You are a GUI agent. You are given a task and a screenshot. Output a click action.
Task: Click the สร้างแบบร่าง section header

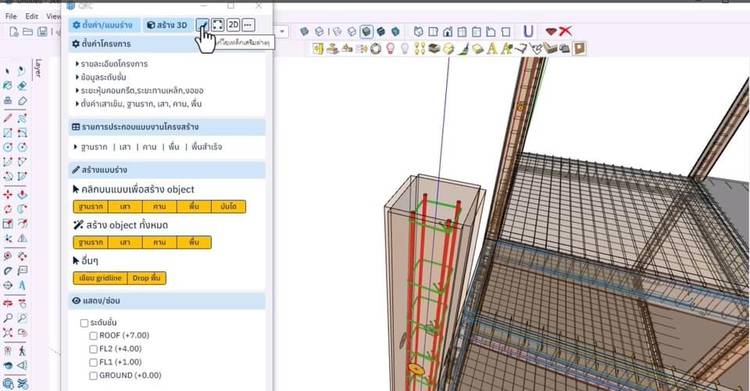(167, 170)
